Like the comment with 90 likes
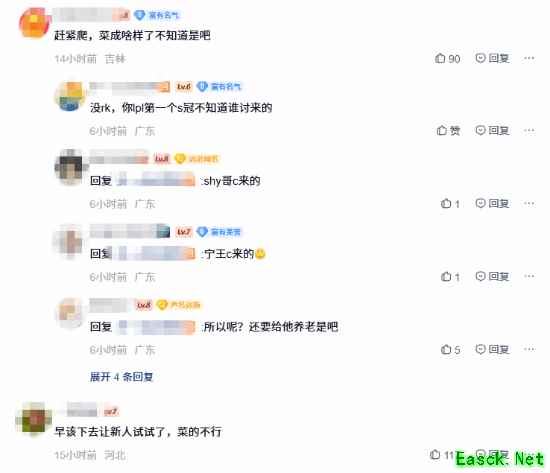Screen dimensions: 550x473 point(447,58)
